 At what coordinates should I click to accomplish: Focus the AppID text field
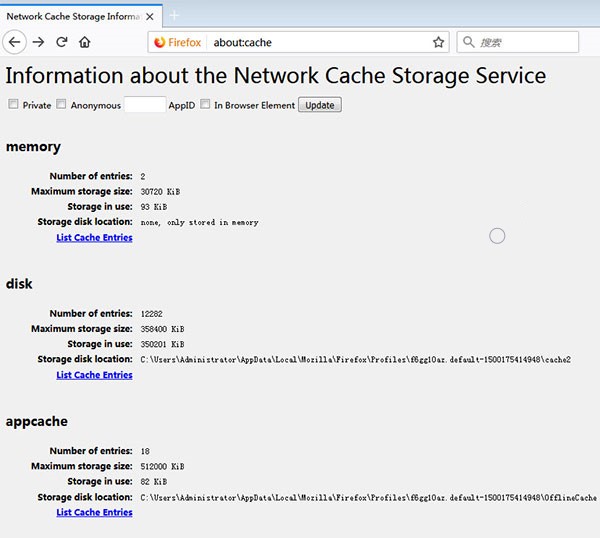point(145,104)
